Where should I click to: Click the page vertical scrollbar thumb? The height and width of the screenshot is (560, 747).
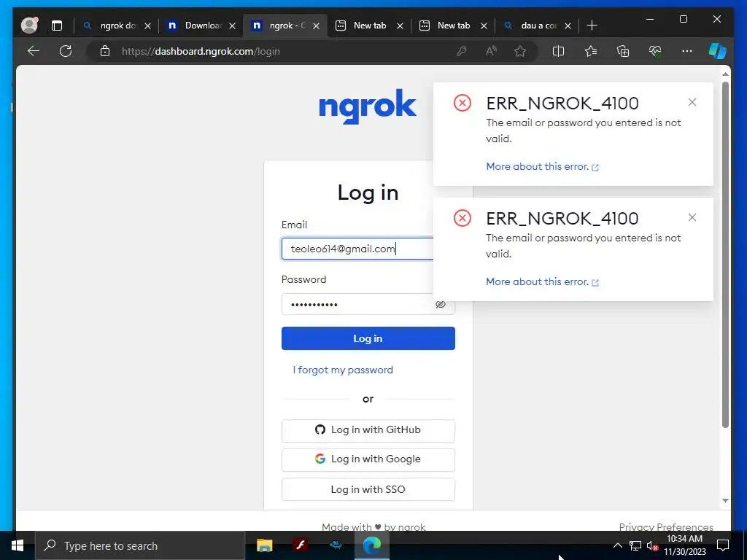725,254
